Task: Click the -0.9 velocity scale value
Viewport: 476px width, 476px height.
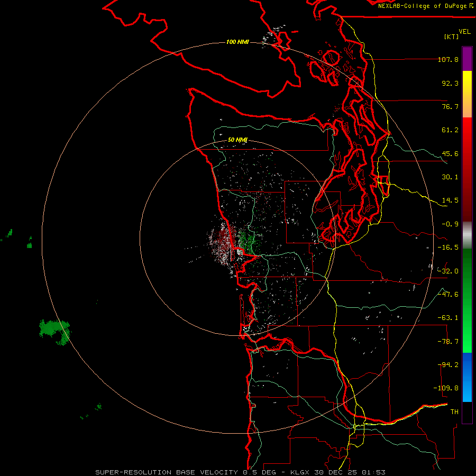Action: (450, 224)
